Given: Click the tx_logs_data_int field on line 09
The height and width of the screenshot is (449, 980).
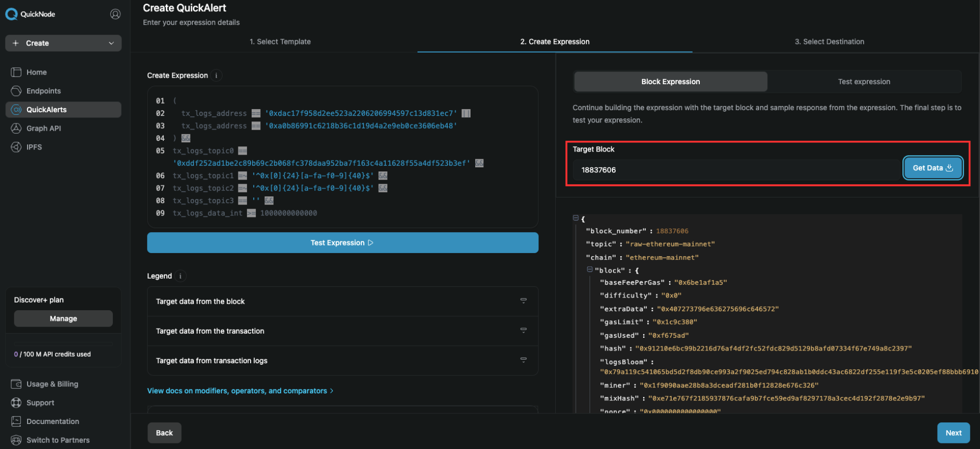Looking at the screenshot, I should click(x=208, y=213).
